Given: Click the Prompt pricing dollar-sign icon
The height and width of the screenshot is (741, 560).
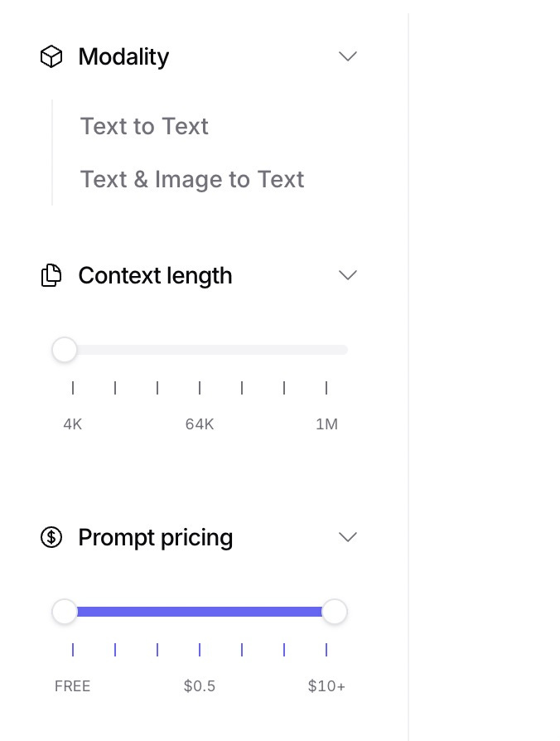Looking at the screenshot, I should [51, 537].
